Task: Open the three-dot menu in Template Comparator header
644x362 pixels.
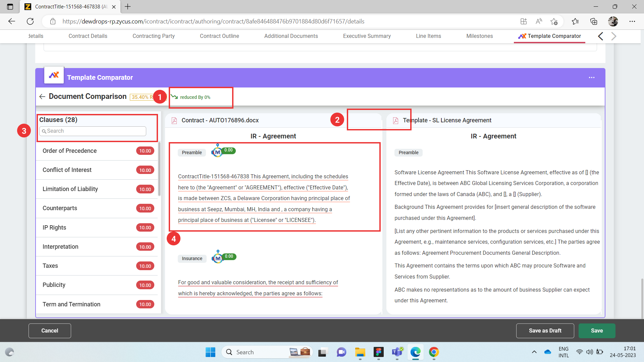Action: click(591, 77)
